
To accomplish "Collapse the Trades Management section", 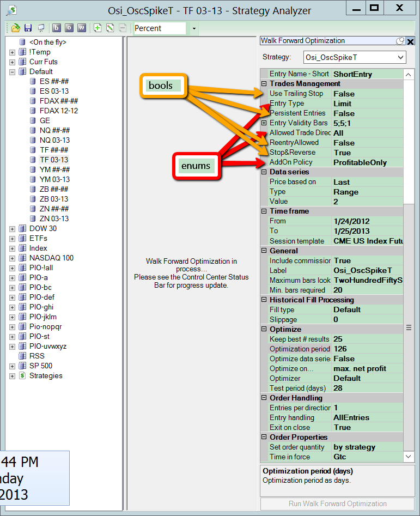I will pyautogui.click(x=264, y=83).
